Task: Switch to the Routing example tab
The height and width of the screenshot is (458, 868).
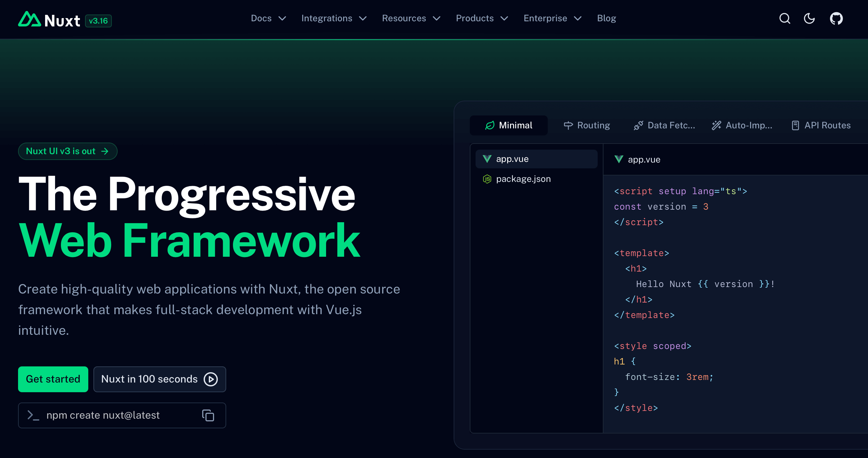Action: (587, 125)
